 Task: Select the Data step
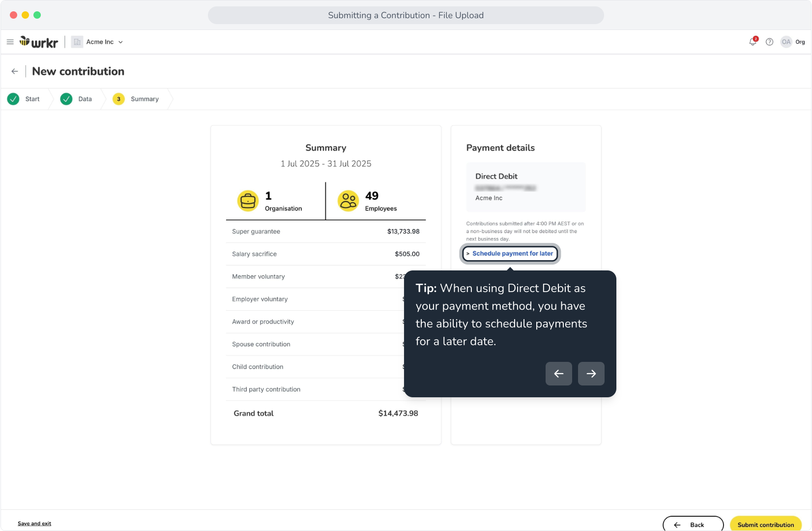click(x=76, y=99)
